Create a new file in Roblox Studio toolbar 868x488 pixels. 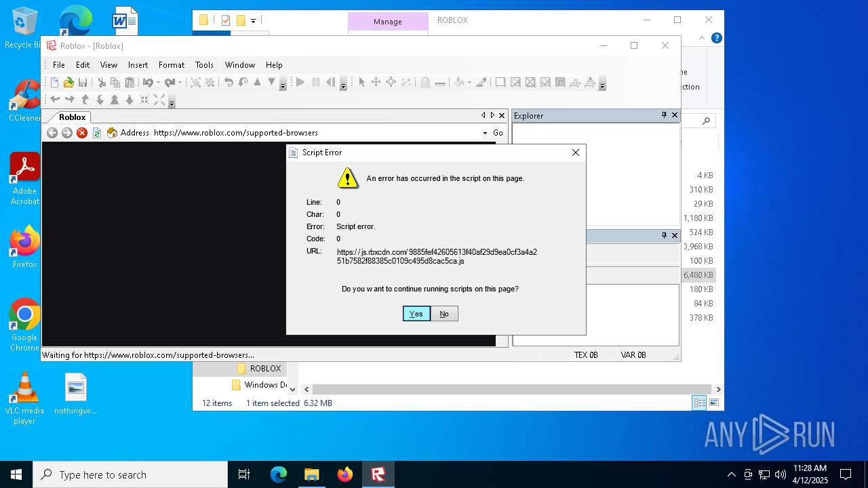(x=55, y=83)
